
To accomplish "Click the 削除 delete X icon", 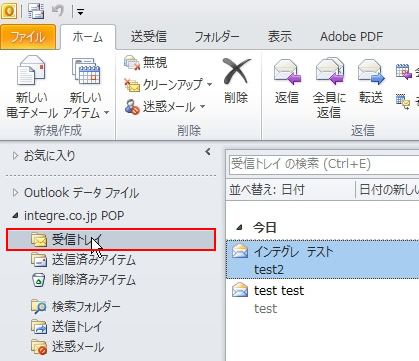I will coord(236,81).
